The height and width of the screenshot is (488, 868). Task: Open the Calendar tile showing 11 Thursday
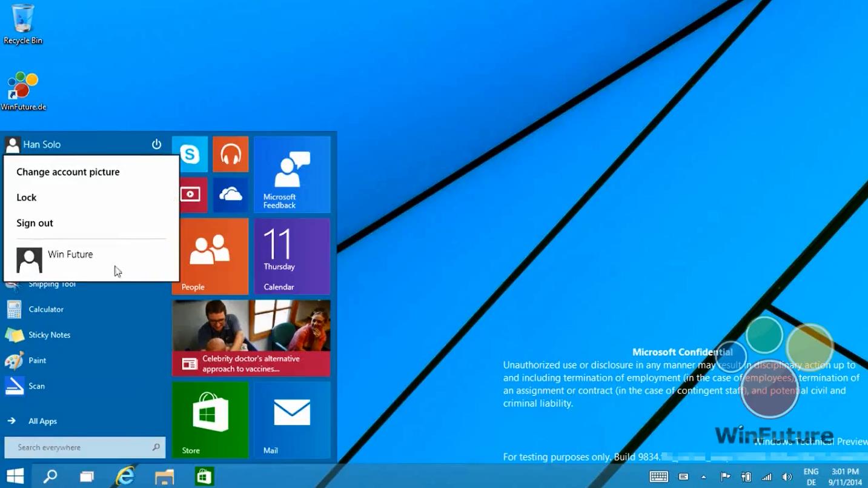(292, 256)
